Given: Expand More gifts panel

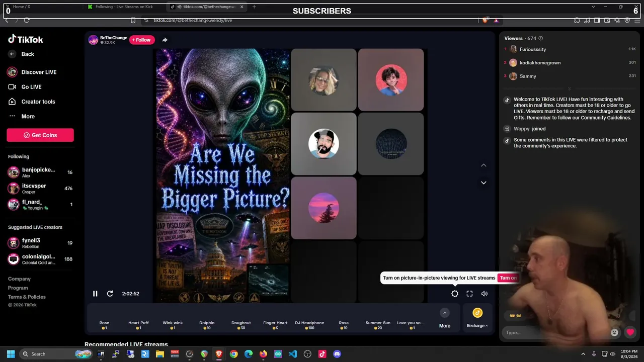Looking at the screenshot, I should [x=445, y=319].
